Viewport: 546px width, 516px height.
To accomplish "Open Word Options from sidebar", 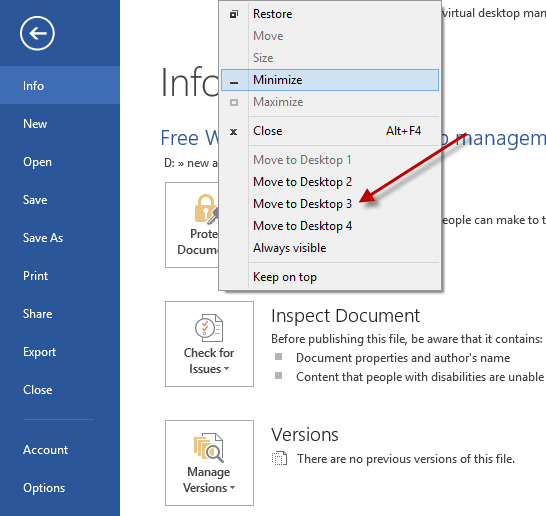I will pos(44,488).
